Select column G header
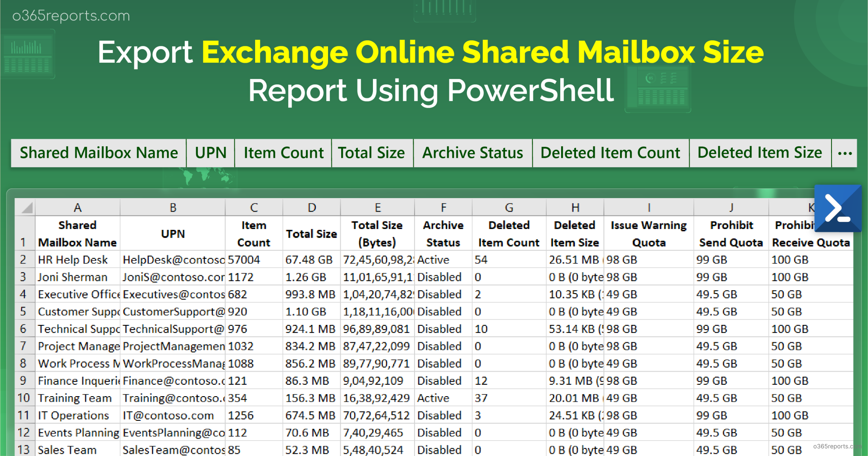Screen dimensions: 868x456 [x=509, y=207]
